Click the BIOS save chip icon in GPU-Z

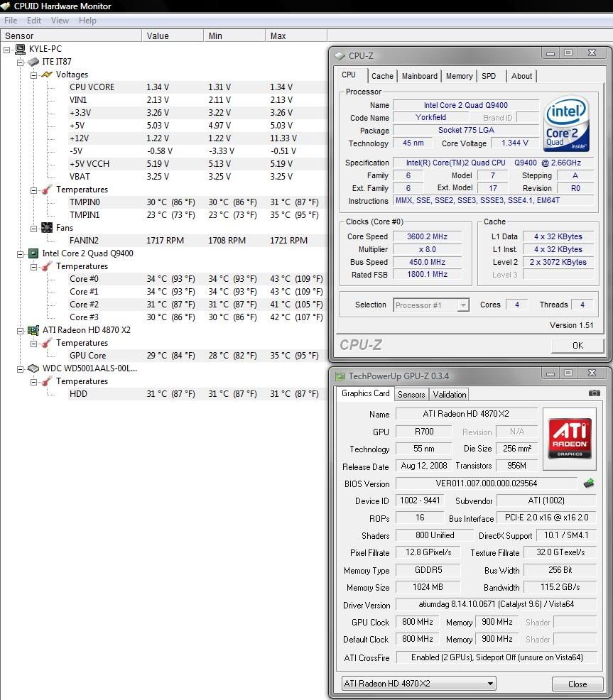tap(589, 483)
